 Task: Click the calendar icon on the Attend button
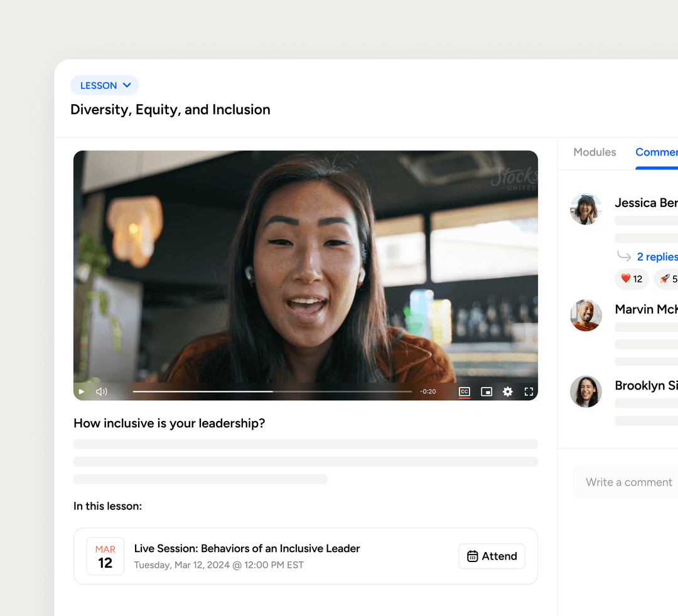[x=472, y=556]
